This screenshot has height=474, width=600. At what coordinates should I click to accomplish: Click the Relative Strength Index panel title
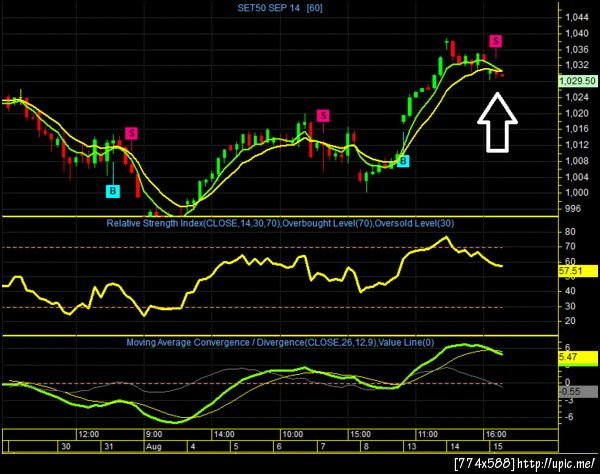click(280, 223)
